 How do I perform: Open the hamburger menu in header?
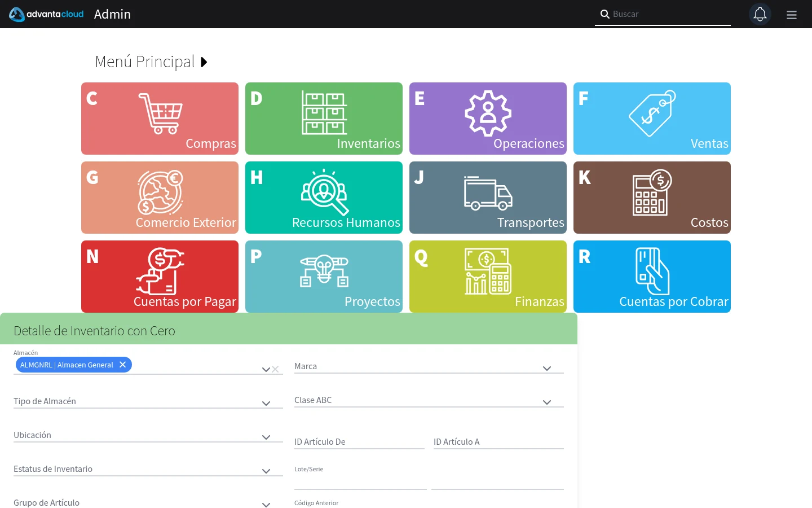pyautogui.click(x=792, y=15)
